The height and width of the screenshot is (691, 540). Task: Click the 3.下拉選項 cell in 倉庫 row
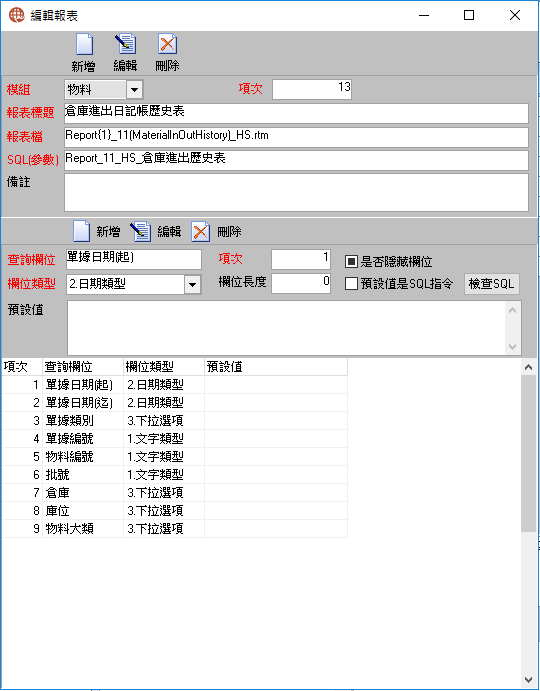coord(164,493)
